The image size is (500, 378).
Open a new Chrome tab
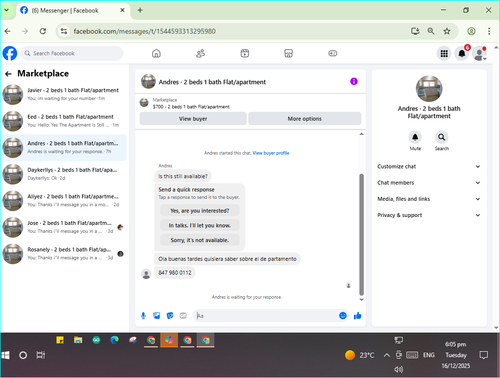tap(140, 10)
